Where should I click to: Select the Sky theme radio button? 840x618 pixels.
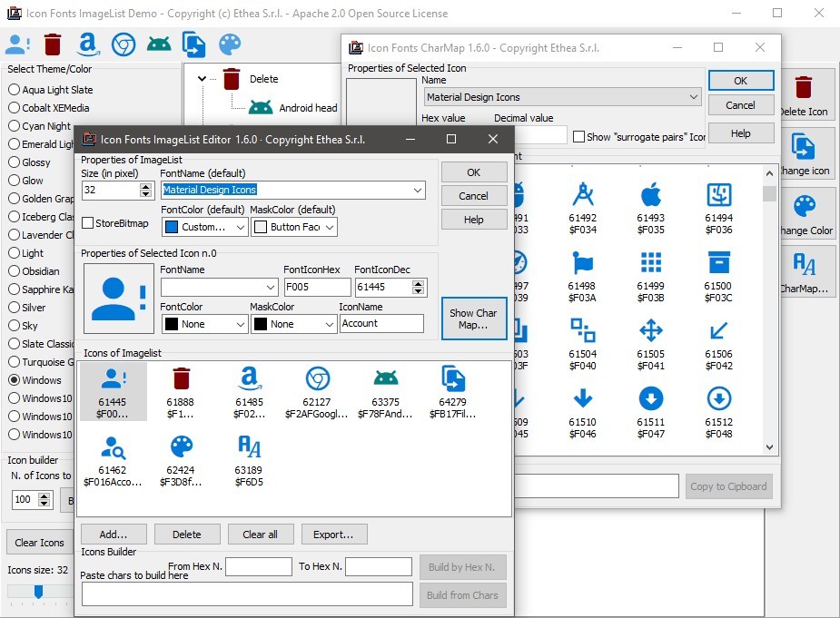click(14, 326)
